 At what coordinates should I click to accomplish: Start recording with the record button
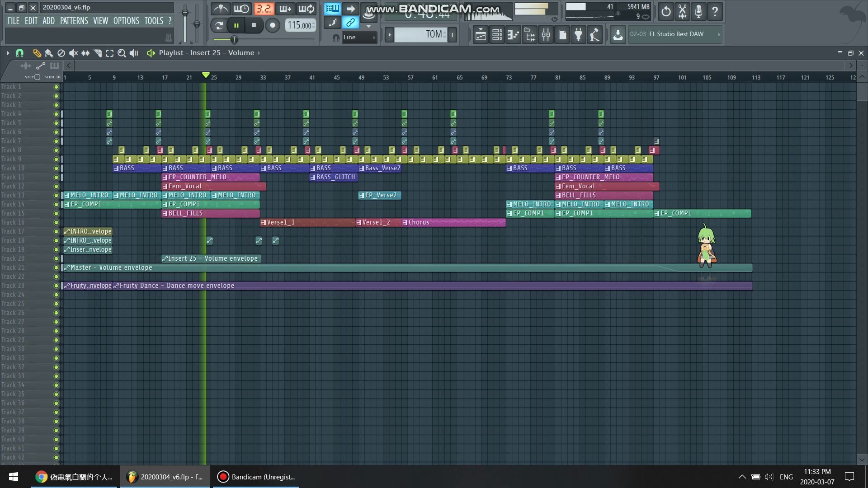[272, 25]
